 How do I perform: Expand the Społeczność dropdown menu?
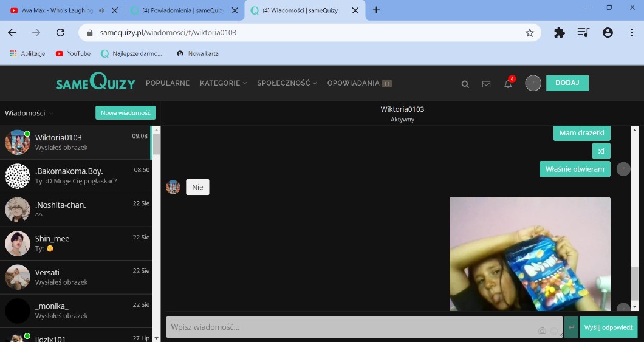287,83
